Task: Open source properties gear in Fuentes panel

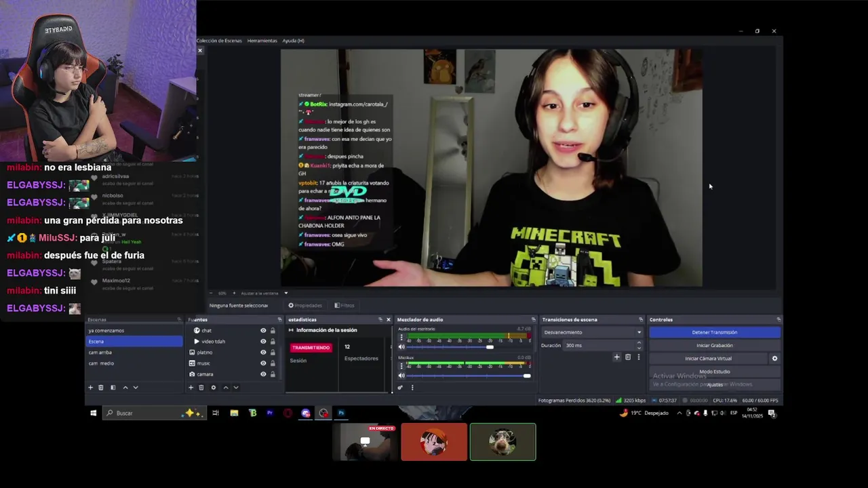Action: coord(214,388)
